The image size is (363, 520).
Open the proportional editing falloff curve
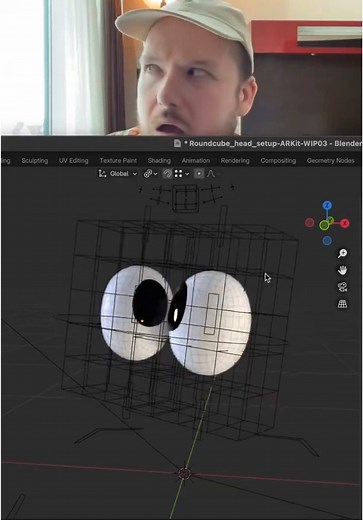click(210, 174)
